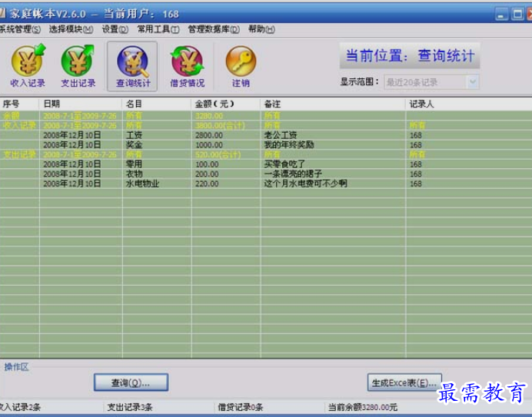Click the 当前余额3280.00元 status bar entry
Image resolution: width=532 pixels, height=417 pixels.
pyautogui.click(x=362, y=407)
